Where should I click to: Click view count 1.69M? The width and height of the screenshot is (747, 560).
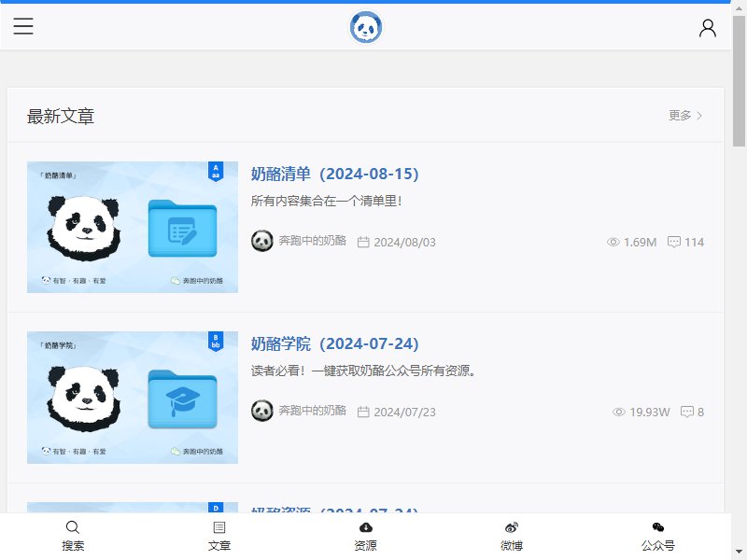tap(641, 243)
